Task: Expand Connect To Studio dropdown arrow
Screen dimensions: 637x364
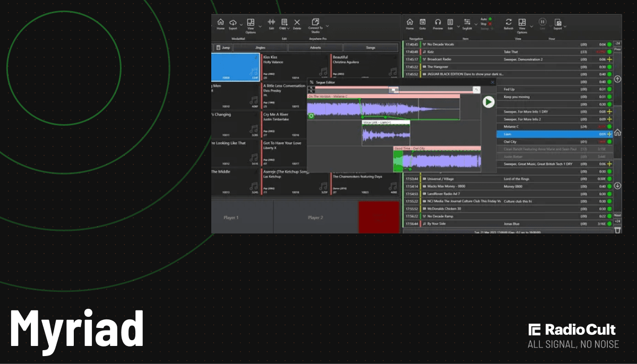Action: (327, 25)
